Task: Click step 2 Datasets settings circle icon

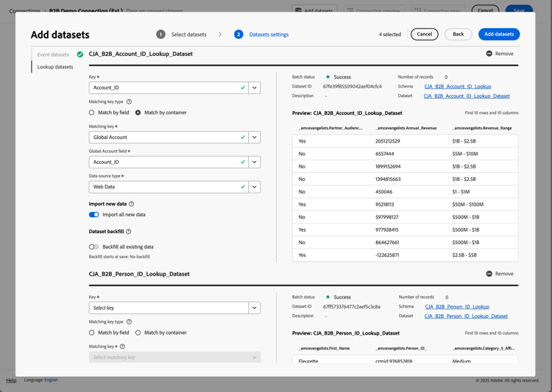Action: 238,35
